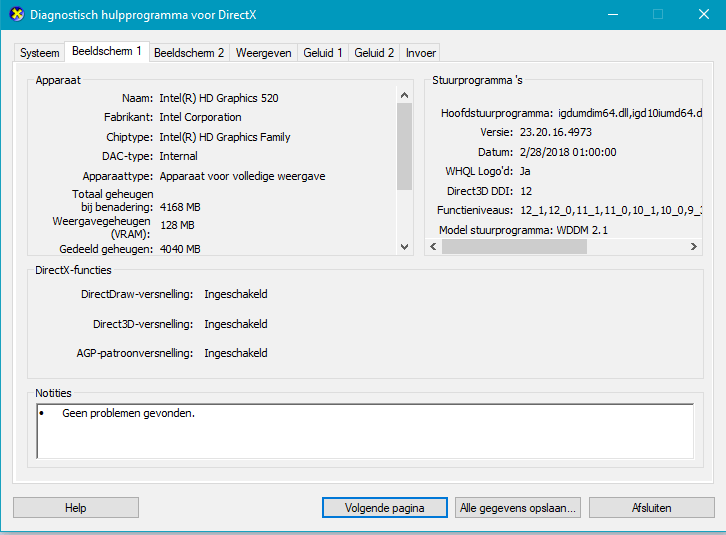This screenshot has width=726, height=535.
Task: Minimize the DirectX diagnostic window
Action: point(613,14)
